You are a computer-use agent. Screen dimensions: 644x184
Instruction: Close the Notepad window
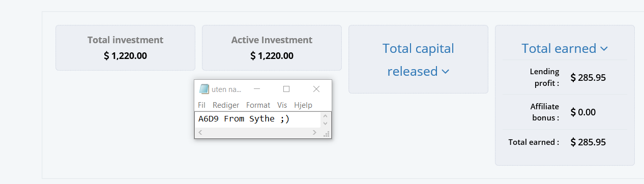316,89
